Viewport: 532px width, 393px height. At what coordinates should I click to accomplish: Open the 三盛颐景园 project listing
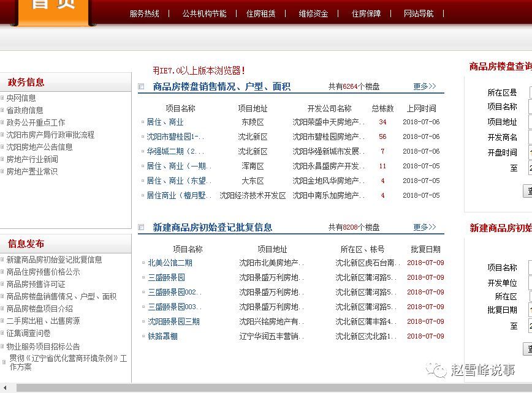(165, 276)
